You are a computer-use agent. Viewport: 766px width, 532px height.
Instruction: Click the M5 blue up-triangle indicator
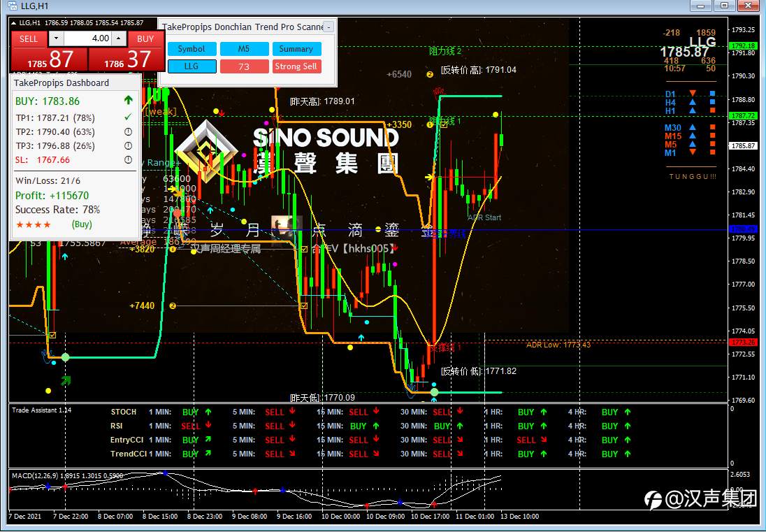click(x=693, y=144)
